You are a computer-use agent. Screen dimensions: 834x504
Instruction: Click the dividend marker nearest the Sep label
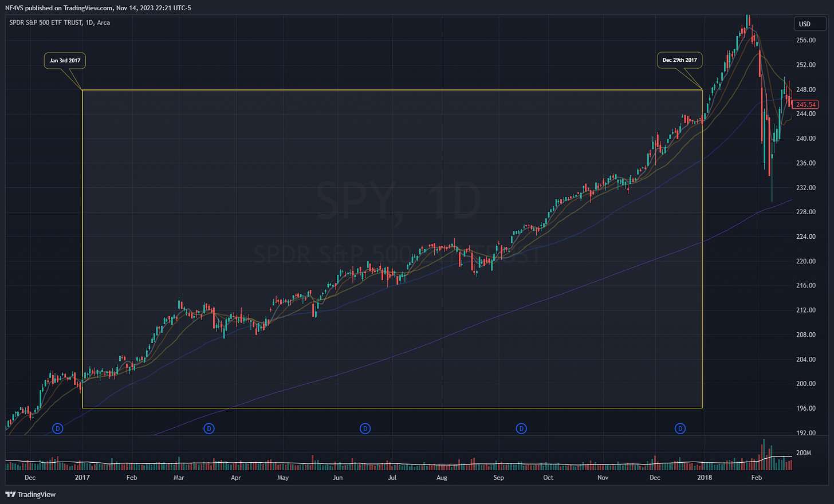521,428
